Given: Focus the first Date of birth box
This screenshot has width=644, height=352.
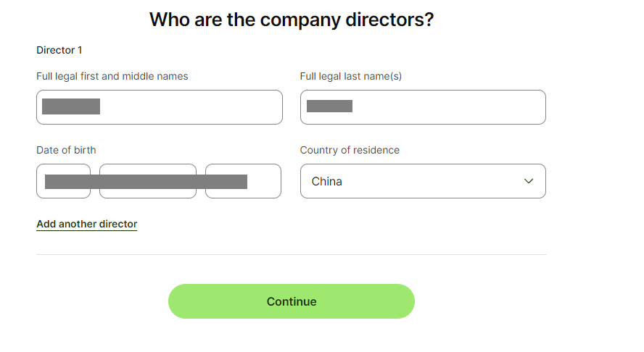Looking at the screenshot, I should click(x=63, y=181).
